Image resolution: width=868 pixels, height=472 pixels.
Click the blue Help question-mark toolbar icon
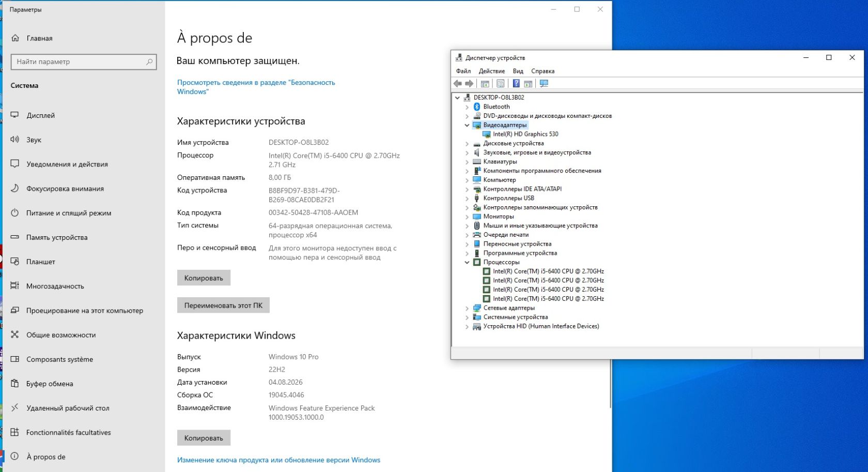[516, 84]
